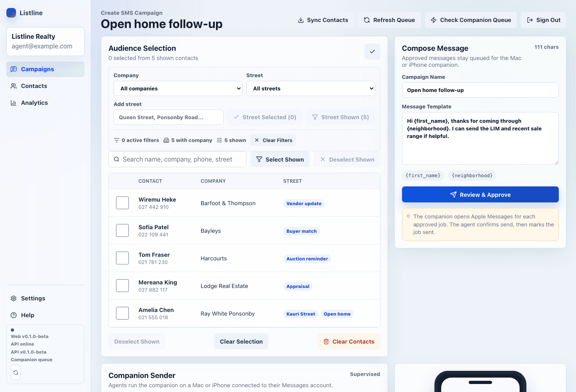
Task: Click the Vendor update tag
Action: coord(304,204)
